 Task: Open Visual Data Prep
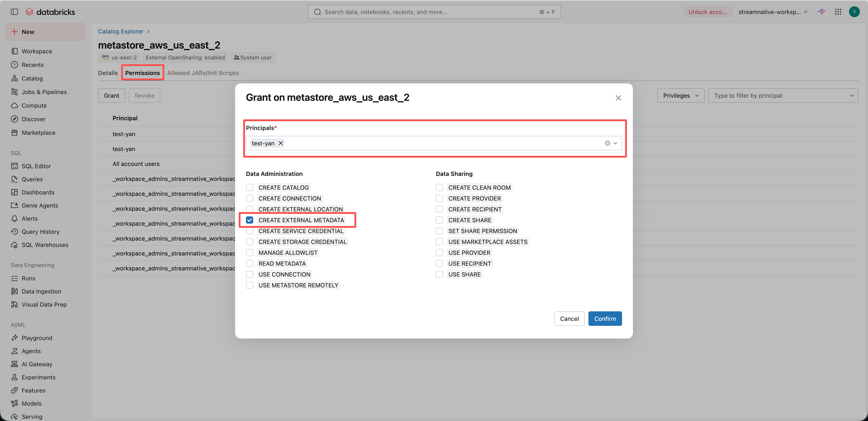pyautogui.click(x=44, y=304)
